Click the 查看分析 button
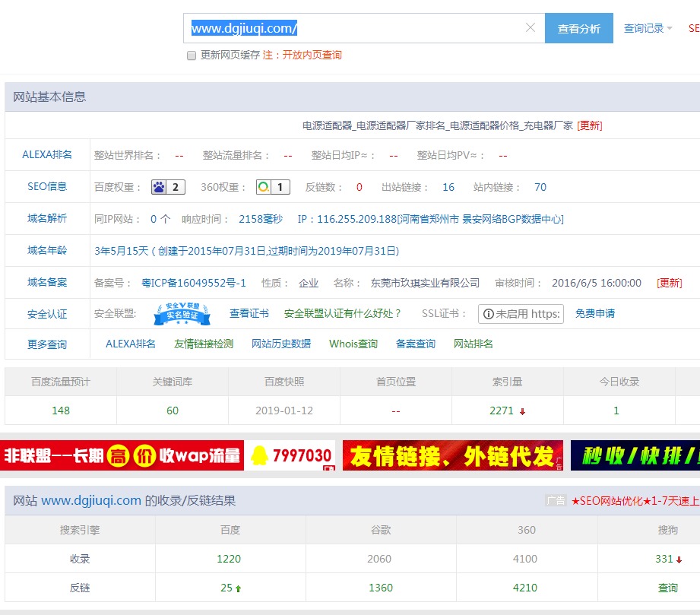The image size is (700, 615). (x=579, y=27)
